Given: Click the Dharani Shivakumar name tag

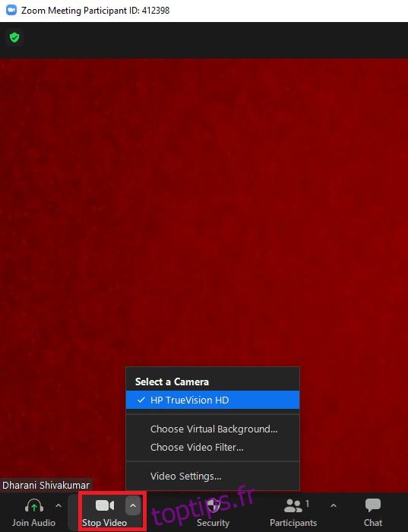Looking at the screenshot, I should 46,485.
